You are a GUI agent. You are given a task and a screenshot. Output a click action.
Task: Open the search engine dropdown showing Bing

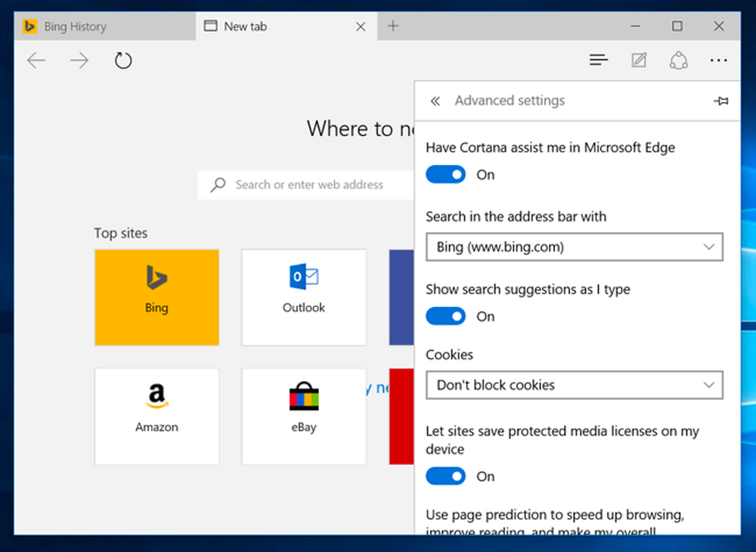[575, 247]
